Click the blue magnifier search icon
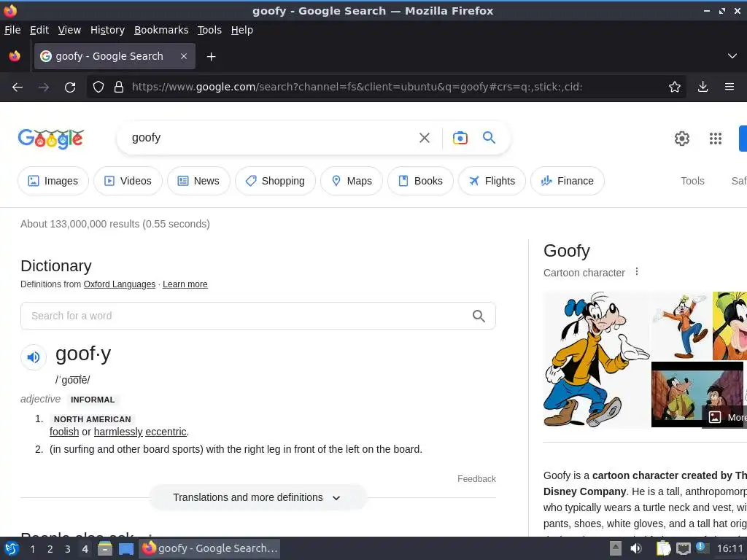This screenshot has width=747, height=560. click(x=489, y=138)
